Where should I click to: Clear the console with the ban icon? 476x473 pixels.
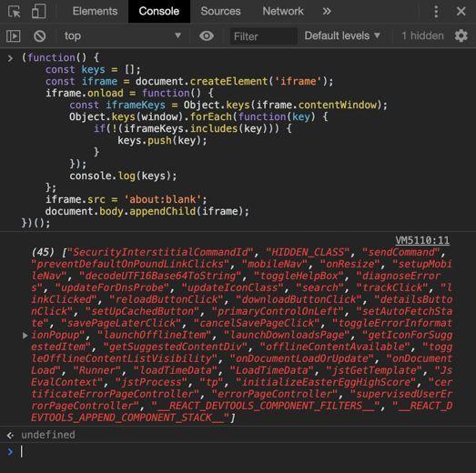40,36
